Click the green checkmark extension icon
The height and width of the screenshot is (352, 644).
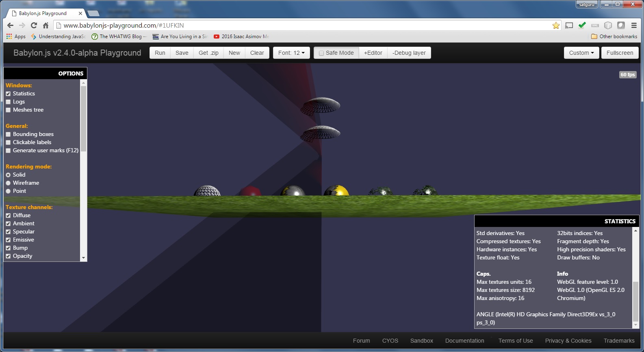[582, 25]
